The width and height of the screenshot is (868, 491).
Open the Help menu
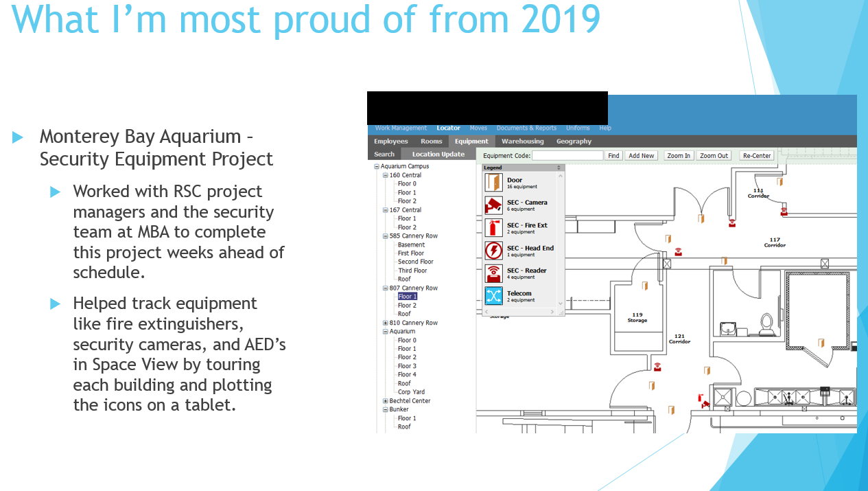pyautogui.click(x=605, y=128)
